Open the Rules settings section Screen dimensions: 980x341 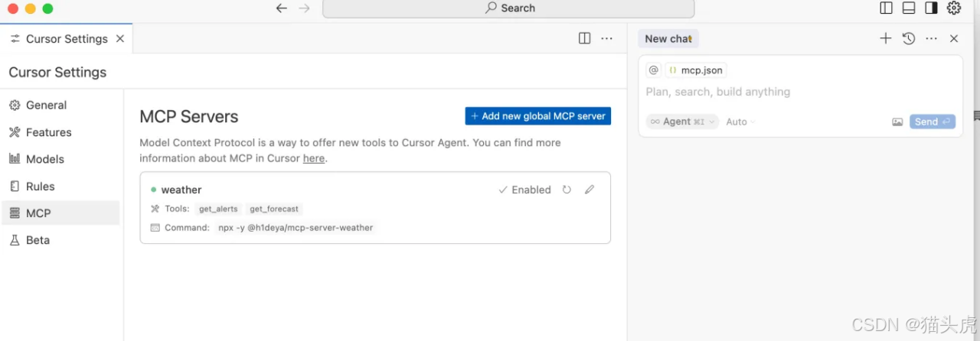click(60, 187)
